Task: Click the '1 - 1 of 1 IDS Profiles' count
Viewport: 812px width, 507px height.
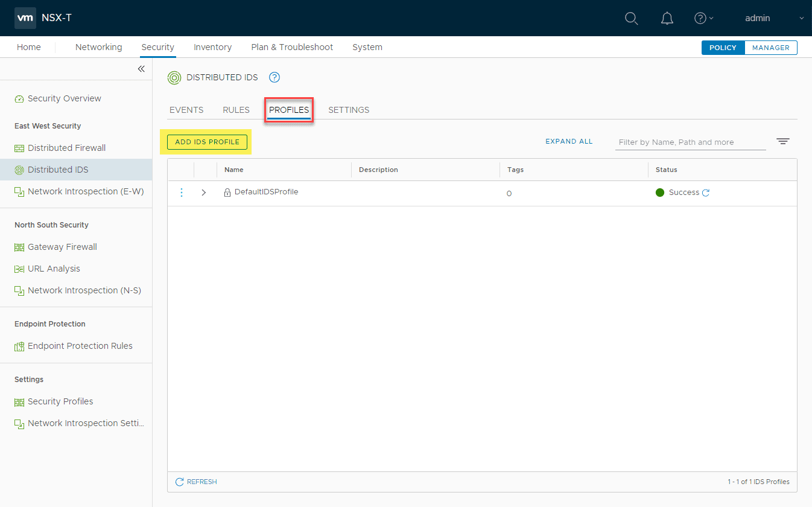Action: click(758, 482)
